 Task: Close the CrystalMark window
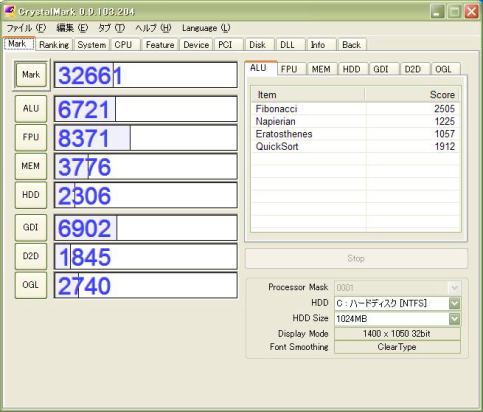point(472,11)
